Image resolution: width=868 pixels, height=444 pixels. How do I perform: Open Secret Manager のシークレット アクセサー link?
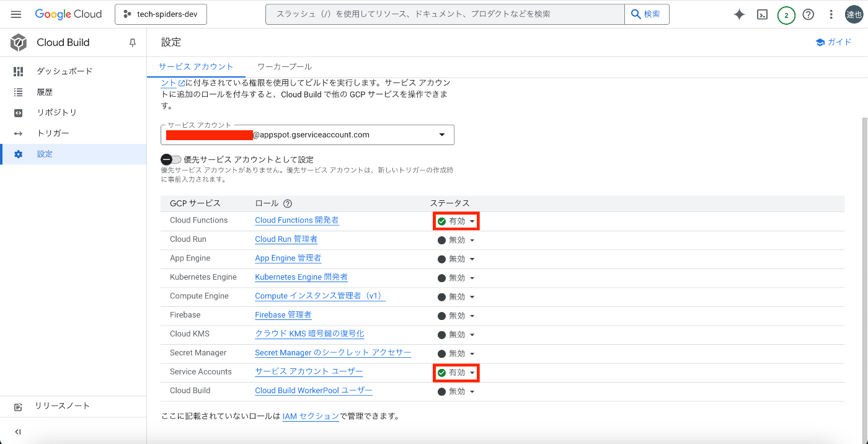334,353
